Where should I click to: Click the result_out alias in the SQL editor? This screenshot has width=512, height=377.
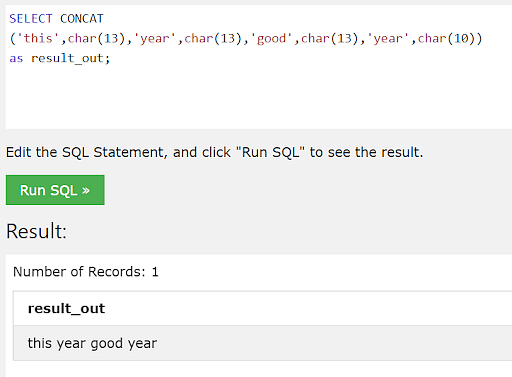coord(67,59)
